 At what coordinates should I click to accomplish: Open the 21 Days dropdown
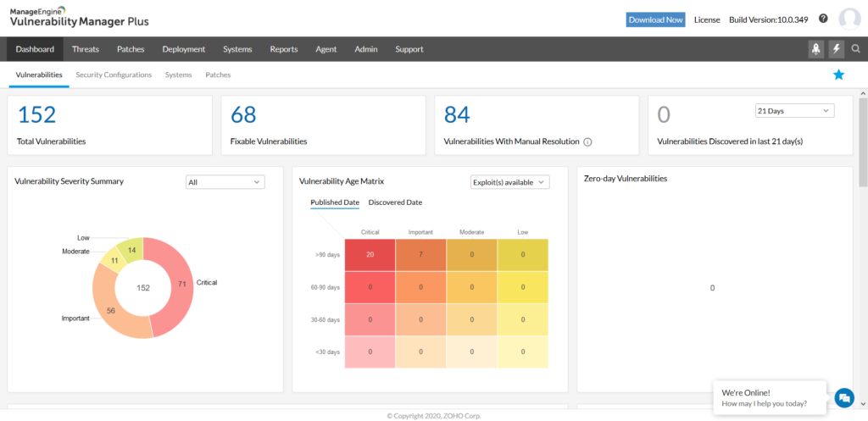pyautogui.click(x=794, y=111)
